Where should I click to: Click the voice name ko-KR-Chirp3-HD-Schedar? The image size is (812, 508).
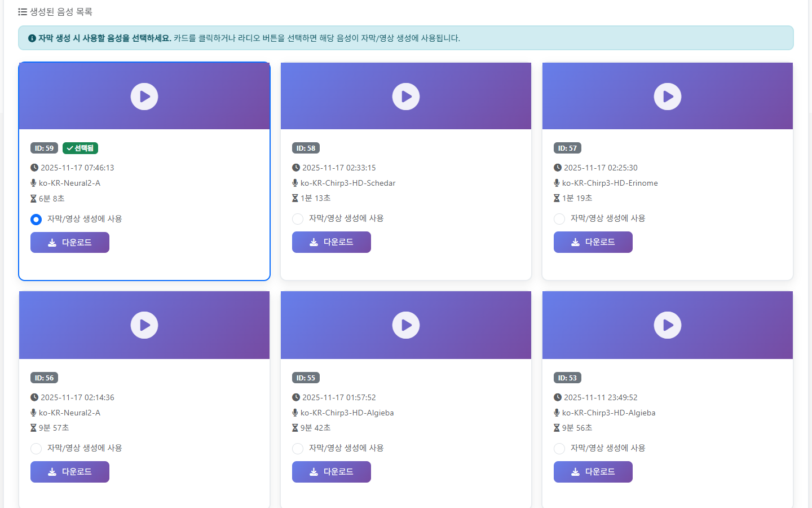[x=348, y=183]
